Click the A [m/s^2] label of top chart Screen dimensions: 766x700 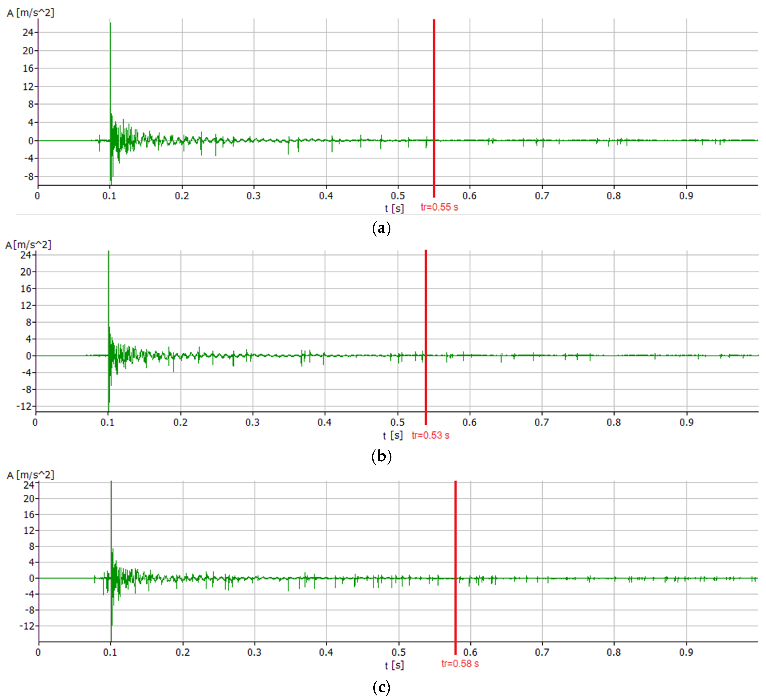pos(31,13)
